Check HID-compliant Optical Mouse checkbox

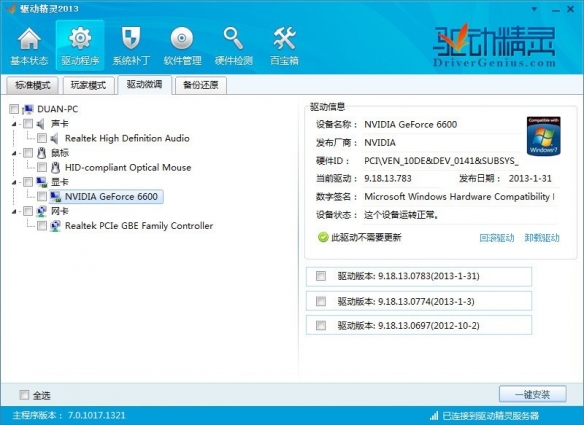42,167
